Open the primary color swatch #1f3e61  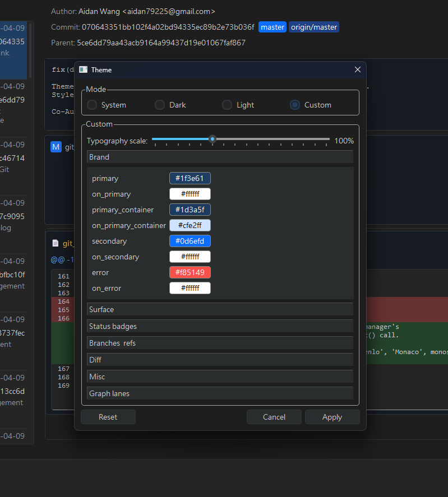(190, 178)
